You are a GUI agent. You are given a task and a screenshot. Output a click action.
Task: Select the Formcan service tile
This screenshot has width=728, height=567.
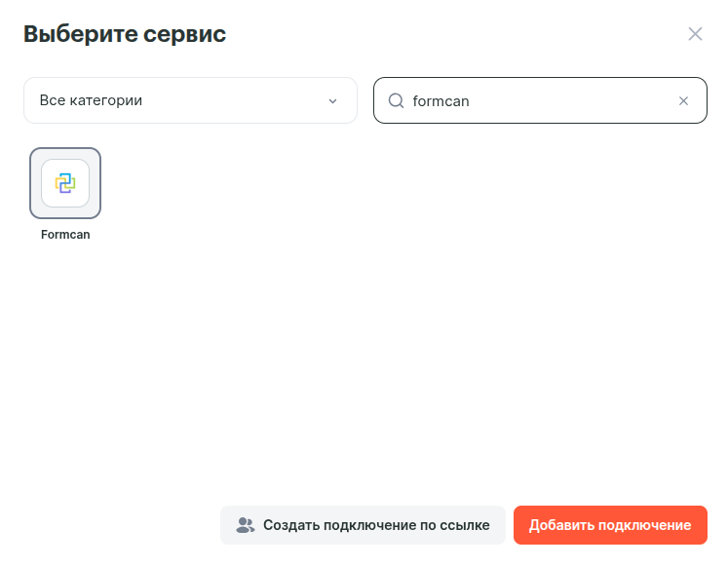65,183
